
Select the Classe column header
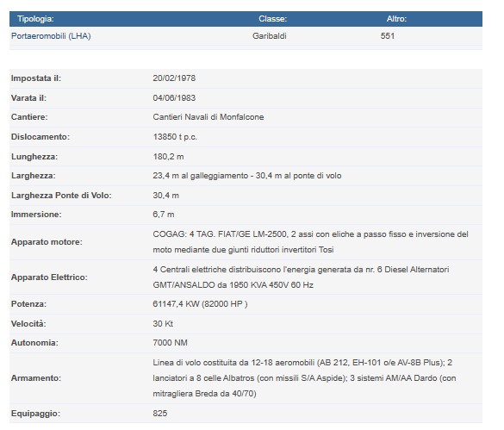[272, 19]
